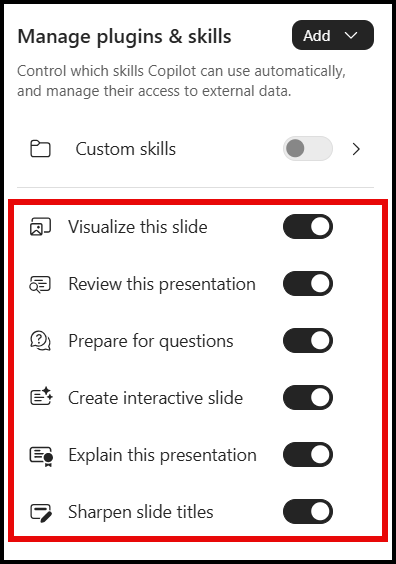Click the Visualize this slide picture icon
Screen dimensions: 396x564
[x=40, y=227]
